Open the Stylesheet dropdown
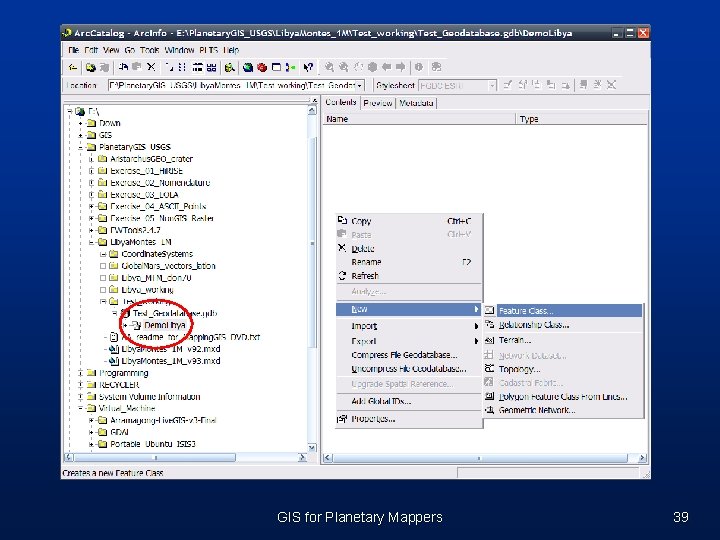 point(492,85)
